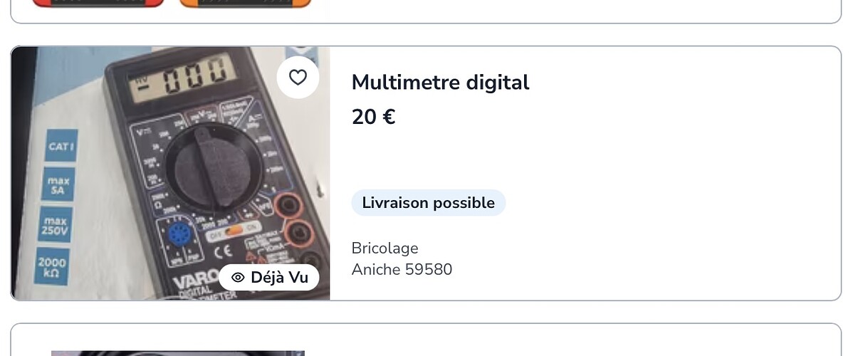The height and width of the screenshot is (356, 868).
Task: Click the 20 € price
Action: click(x=373, y=117)
